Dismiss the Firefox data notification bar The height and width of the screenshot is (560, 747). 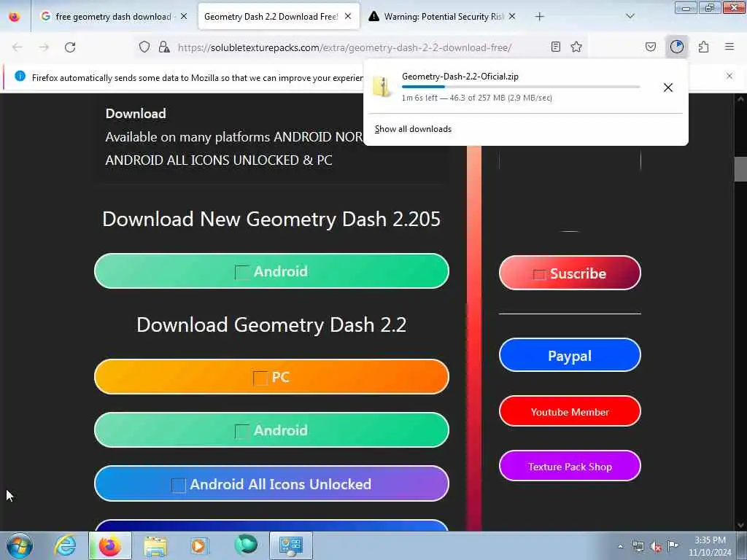729,76
